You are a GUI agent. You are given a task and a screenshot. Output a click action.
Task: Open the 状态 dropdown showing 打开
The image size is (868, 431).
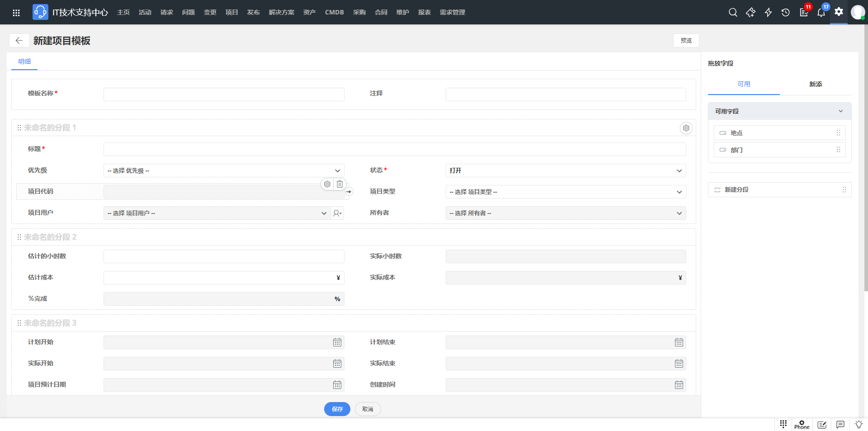coord(566,171)
